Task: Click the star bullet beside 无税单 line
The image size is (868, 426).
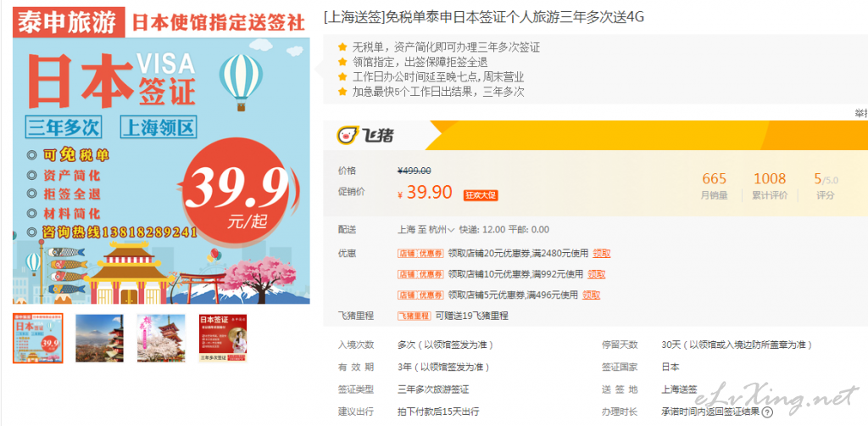Action: coord(342,47)
